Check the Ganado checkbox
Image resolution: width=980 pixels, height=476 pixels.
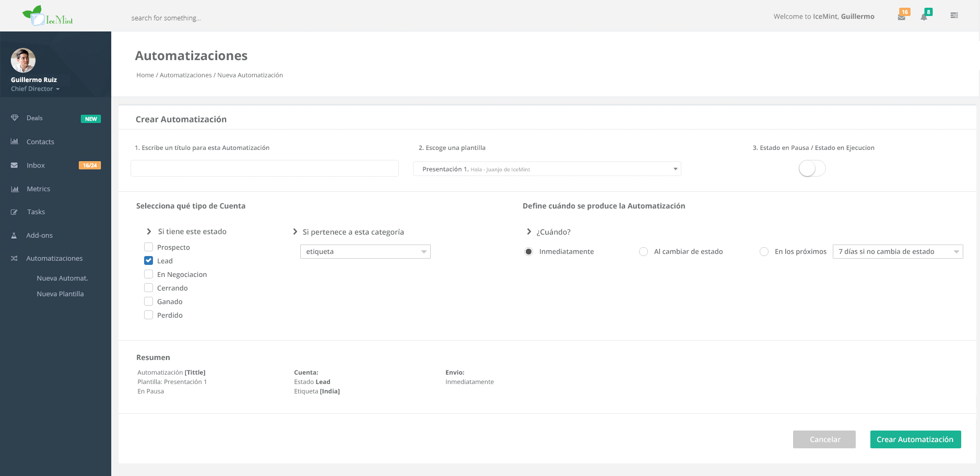click(x=149, y=301)
